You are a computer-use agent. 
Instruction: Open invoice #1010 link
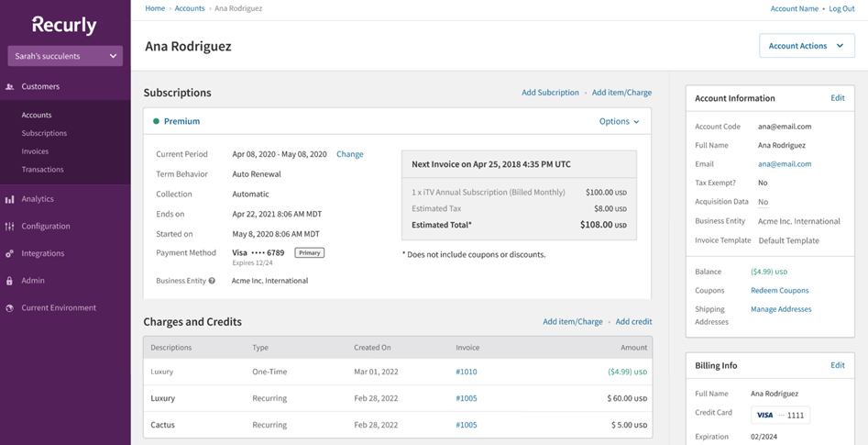(x=466, y=372)
